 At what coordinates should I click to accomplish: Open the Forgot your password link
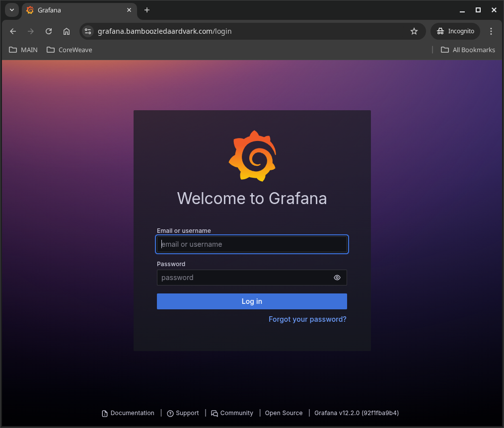pyautogui.click(x=307, y=319)
